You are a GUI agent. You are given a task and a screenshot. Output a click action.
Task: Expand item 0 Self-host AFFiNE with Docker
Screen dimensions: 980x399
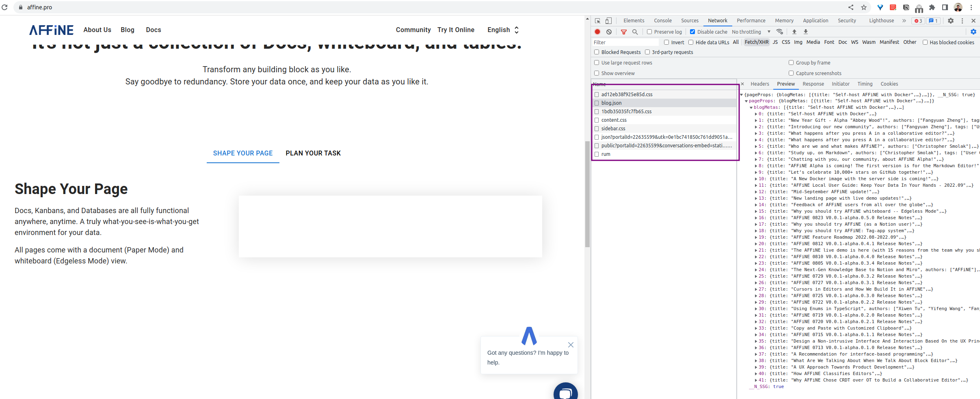point(756,114)
